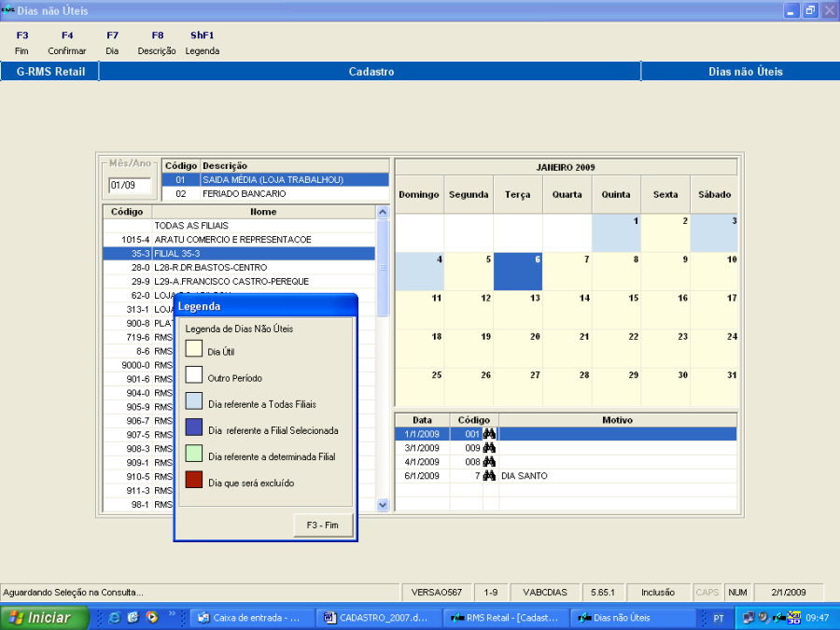Select L29-A.FRANCISCO CASTRO-PEREQUE row
This screenshot has height=630, width=840.
point(240,281)
